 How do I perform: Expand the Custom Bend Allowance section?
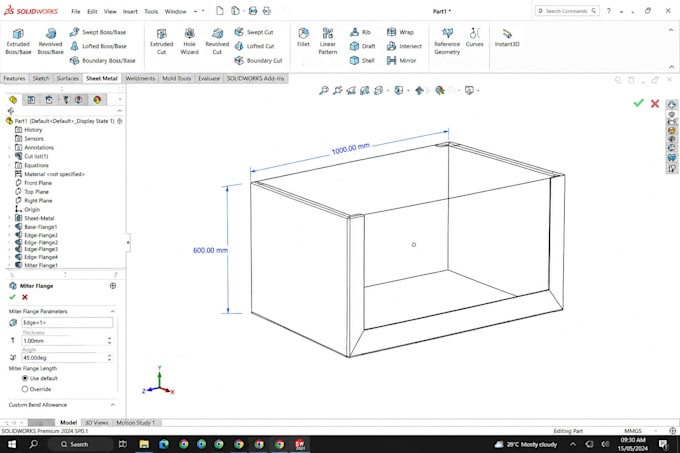coord(113,404)
